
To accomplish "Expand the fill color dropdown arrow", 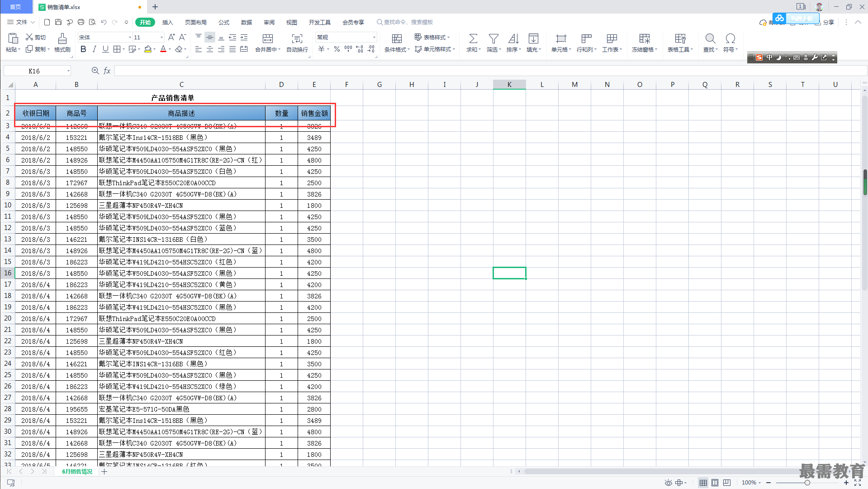I will point(155,49).
